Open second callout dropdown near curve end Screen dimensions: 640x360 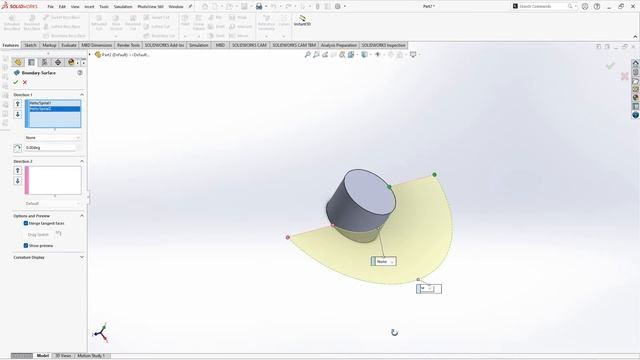point(429,289)
